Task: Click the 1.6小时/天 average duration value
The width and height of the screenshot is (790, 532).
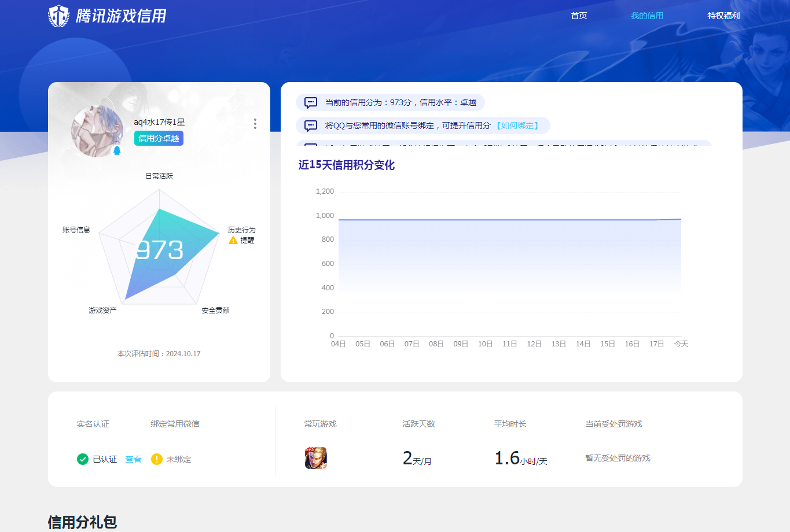Action: pyautogui.click(x=521, y=459)
